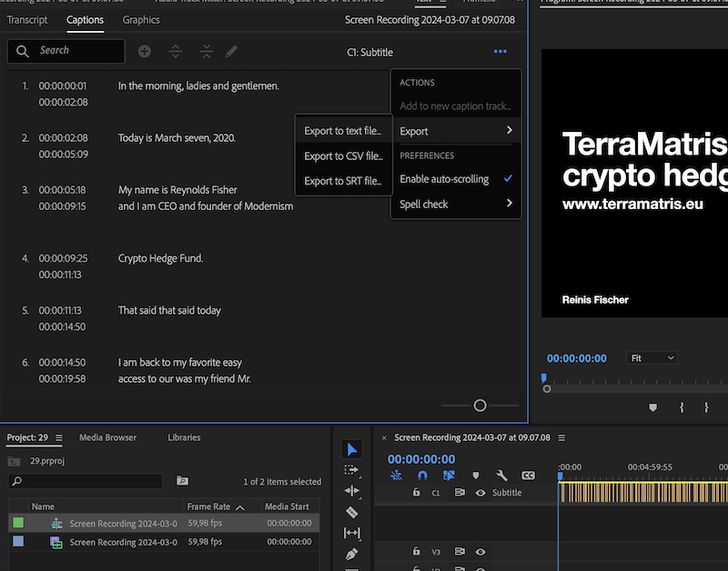Select caption 4 'Crypto Hedge Fund.'
This screenshot has height=571, width=728.
(160, 258)
